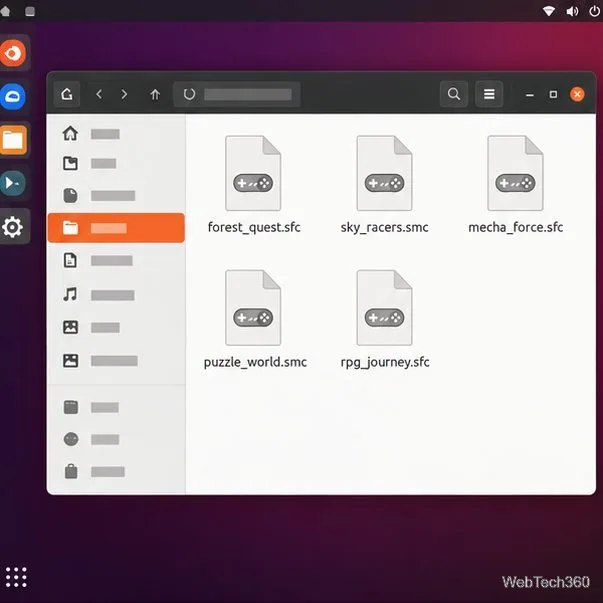Click the rpg_journey.sfc file name
This screenshot has width=603, height=603.
tap(385, 362)
